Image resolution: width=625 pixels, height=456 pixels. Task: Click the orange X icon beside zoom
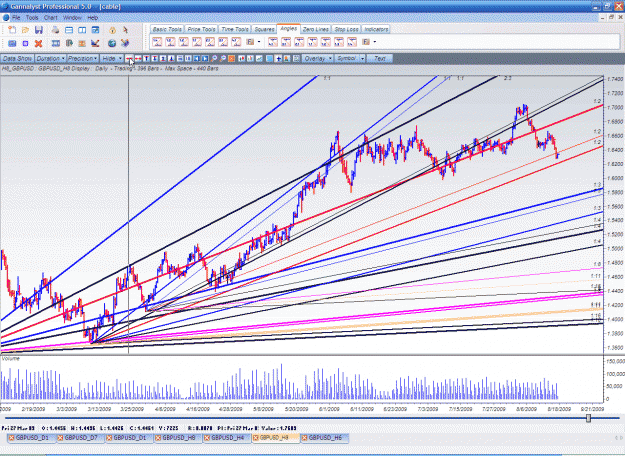[x=232, y=59]
